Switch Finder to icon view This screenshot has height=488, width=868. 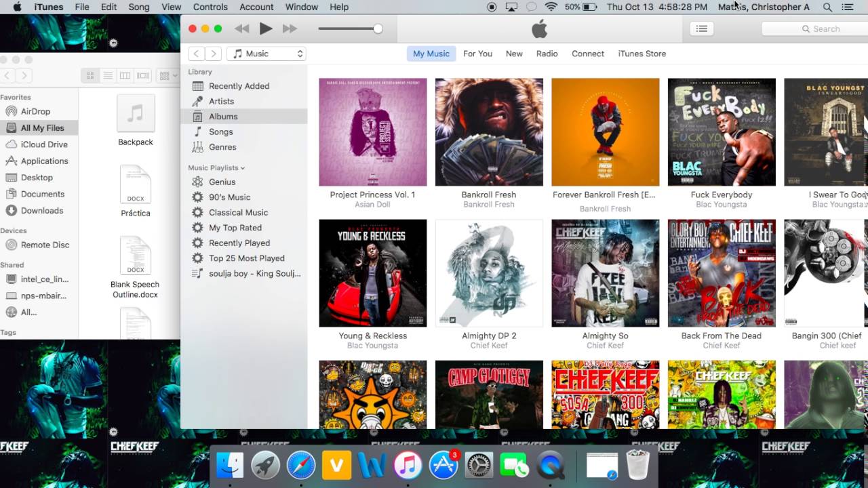pos(90,76)
